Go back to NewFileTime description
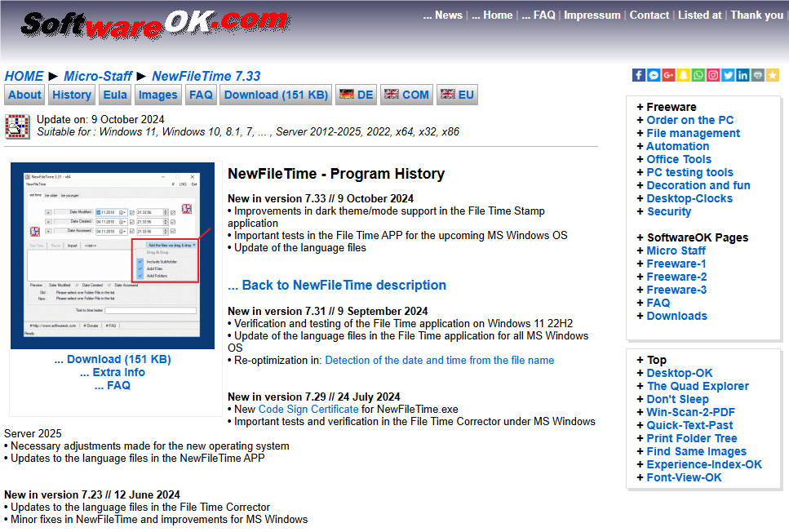 tap(337, 285)
